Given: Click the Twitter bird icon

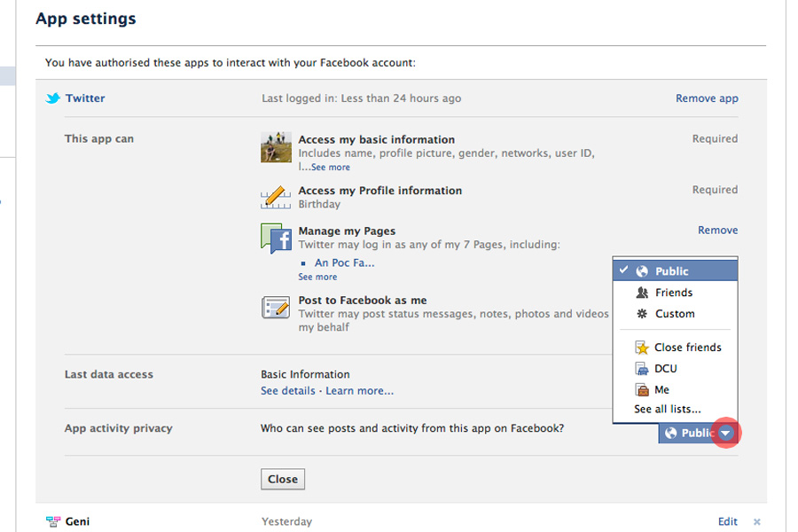Looking at the screenshot, I should click(53, 98).
